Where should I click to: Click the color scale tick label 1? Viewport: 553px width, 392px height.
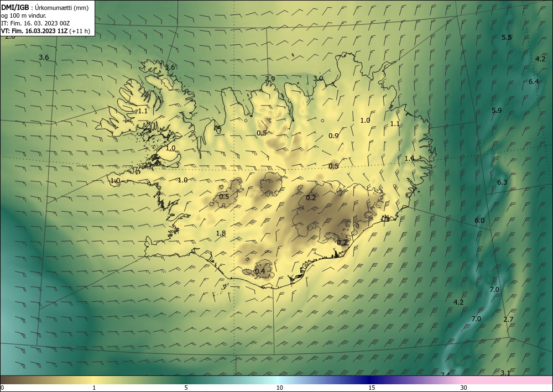[94, 388]
